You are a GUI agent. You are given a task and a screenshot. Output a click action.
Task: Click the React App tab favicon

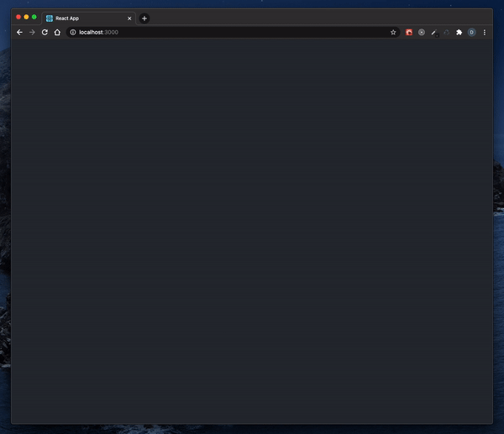pyautogui.click(x=50, y=18)
